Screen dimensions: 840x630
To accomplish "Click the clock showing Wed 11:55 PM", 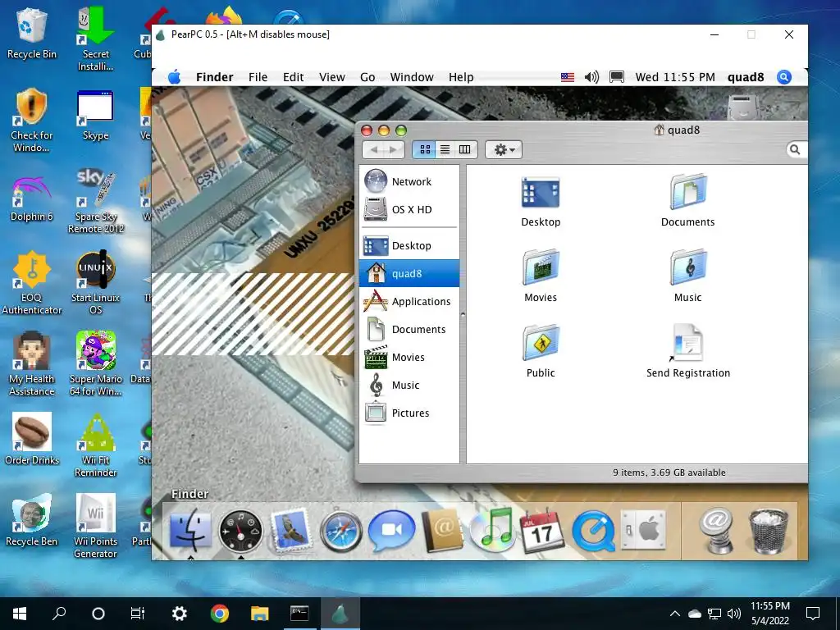I will coord(675,77).
